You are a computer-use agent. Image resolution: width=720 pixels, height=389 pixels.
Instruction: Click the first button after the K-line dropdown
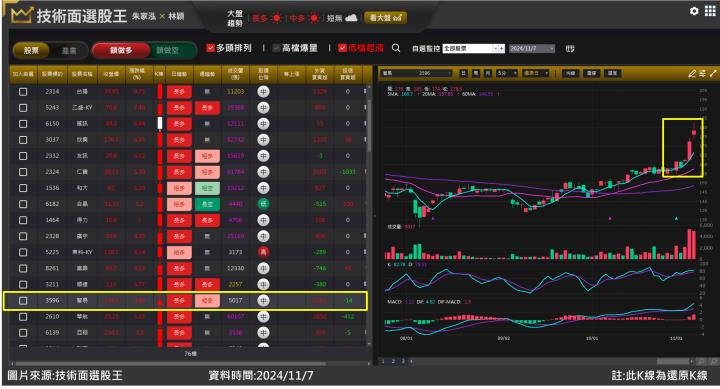coord(570,73)
